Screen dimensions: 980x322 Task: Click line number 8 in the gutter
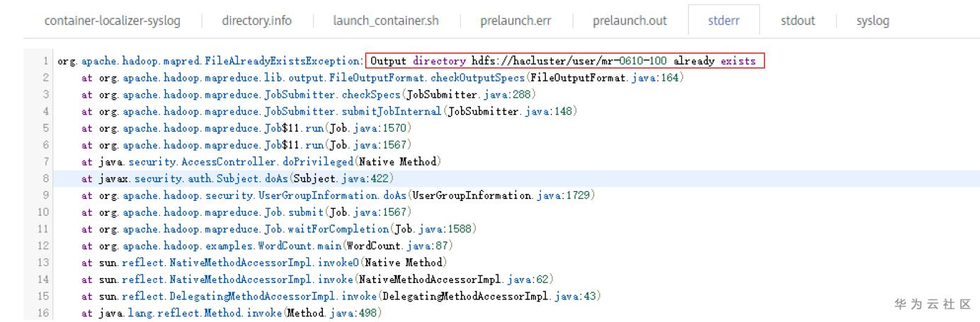coord(46,178)
